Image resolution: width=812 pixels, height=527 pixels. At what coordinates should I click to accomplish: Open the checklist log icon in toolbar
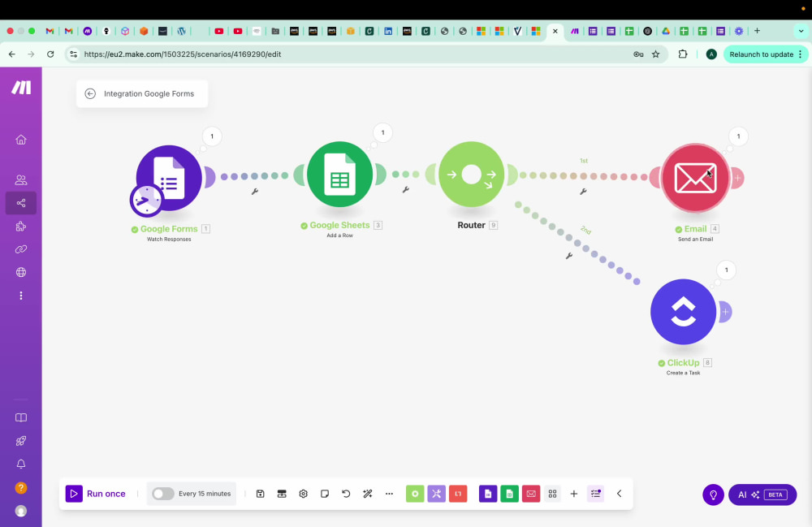pos(595,494)
